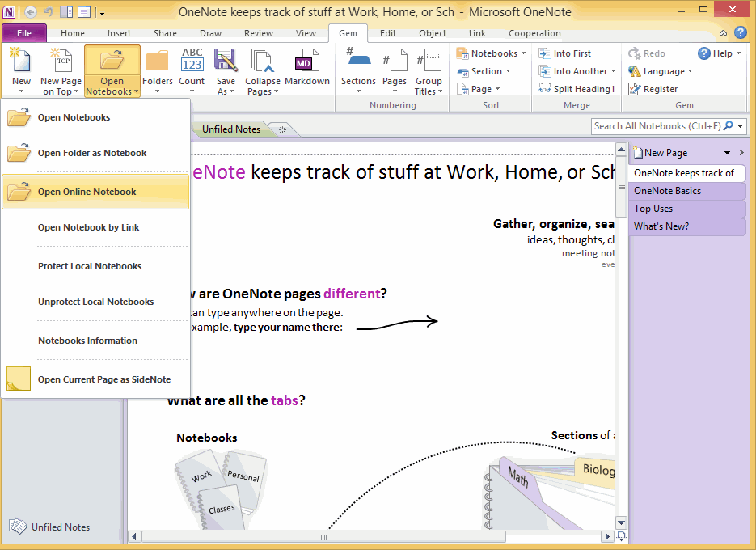Click the New notebook icon in Gem ribbon
Viewport: 756px width, 550px height.
[21, 61]
